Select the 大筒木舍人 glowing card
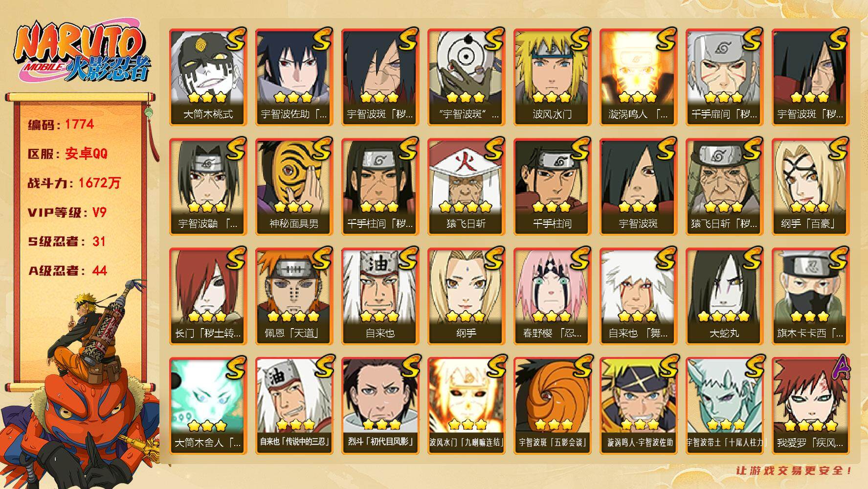 208,406
